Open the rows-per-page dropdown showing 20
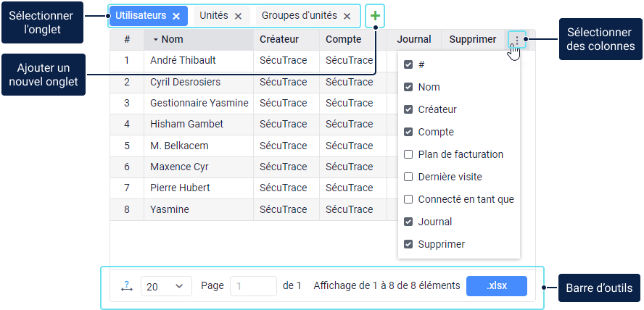The image size is (644, 310). pos(166,286)
